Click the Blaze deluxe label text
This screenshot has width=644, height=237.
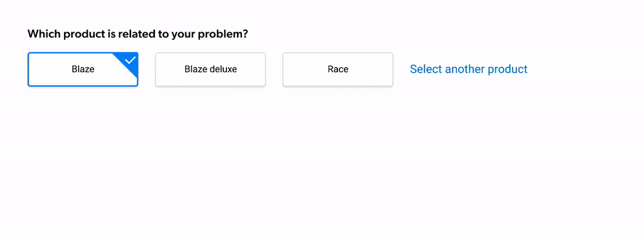click(x=211, y=70)
